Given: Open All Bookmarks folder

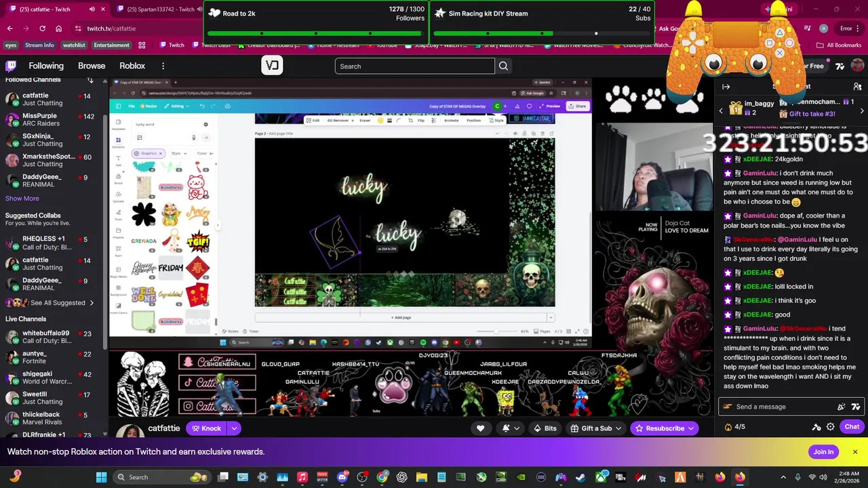Looking at the screenshot, I should (x=838, y=45).
